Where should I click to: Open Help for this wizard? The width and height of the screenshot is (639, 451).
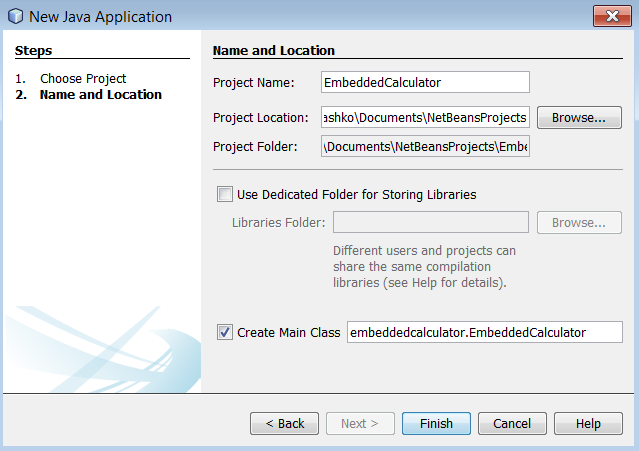pos(588,423)
